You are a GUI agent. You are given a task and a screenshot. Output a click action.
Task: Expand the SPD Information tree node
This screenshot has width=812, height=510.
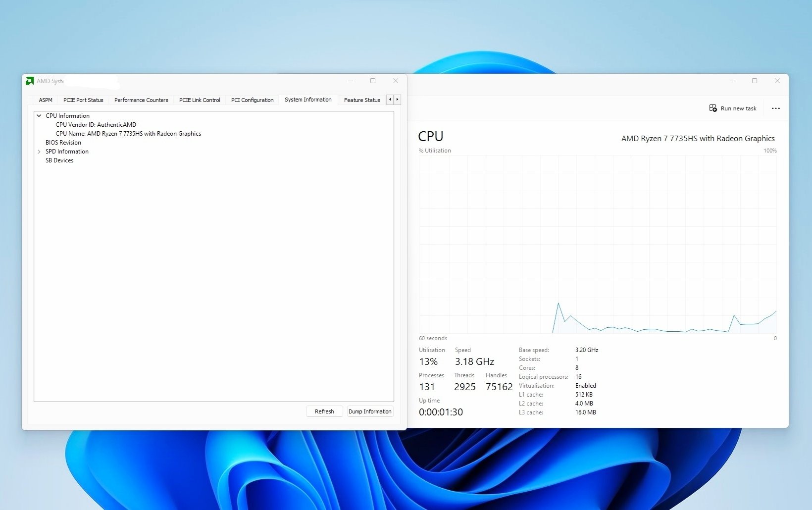click(x=39, y=152)
